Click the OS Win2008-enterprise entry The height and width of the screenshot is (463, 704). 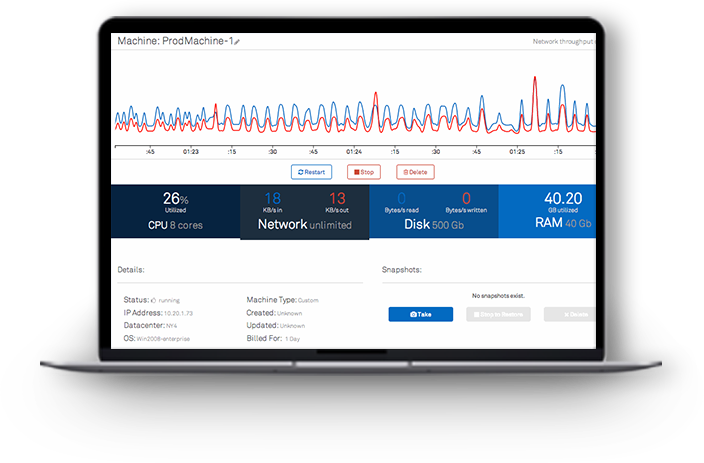[x=157, y=338]
